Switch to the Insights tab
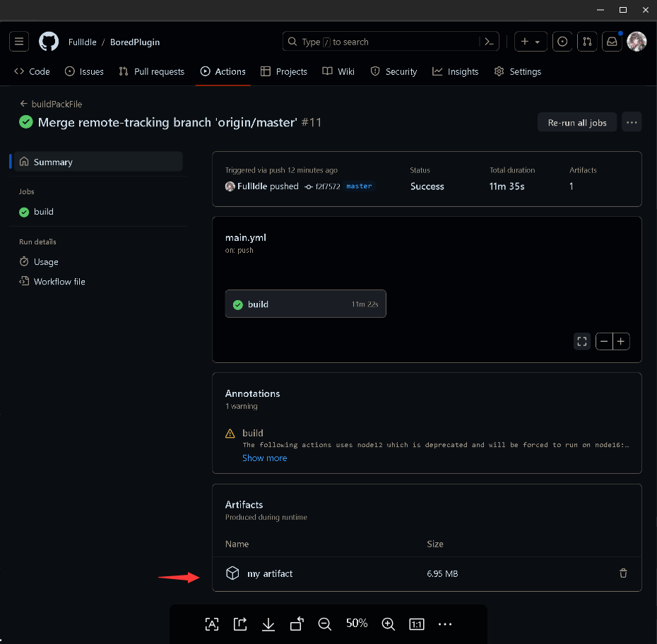This screenshot has width=657, height=644. 456,71
